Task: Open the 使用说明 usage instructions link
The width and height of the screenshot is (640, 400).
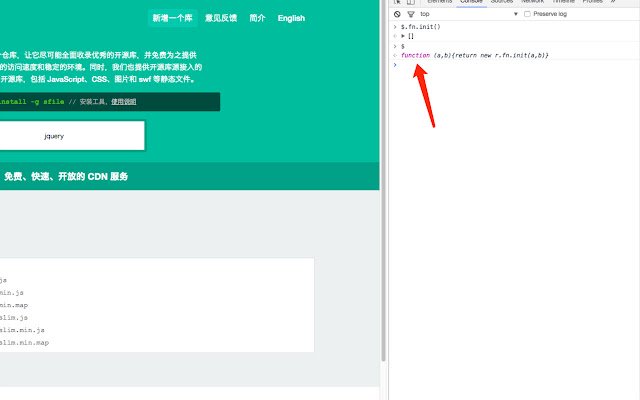Action: click(124, 102)
